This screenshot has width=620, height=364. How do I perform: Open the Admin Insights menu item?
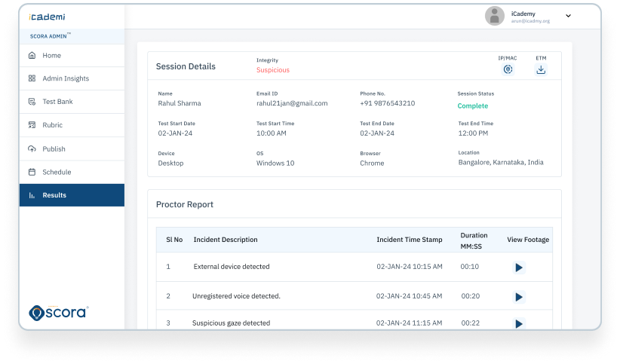coord(66,78)
